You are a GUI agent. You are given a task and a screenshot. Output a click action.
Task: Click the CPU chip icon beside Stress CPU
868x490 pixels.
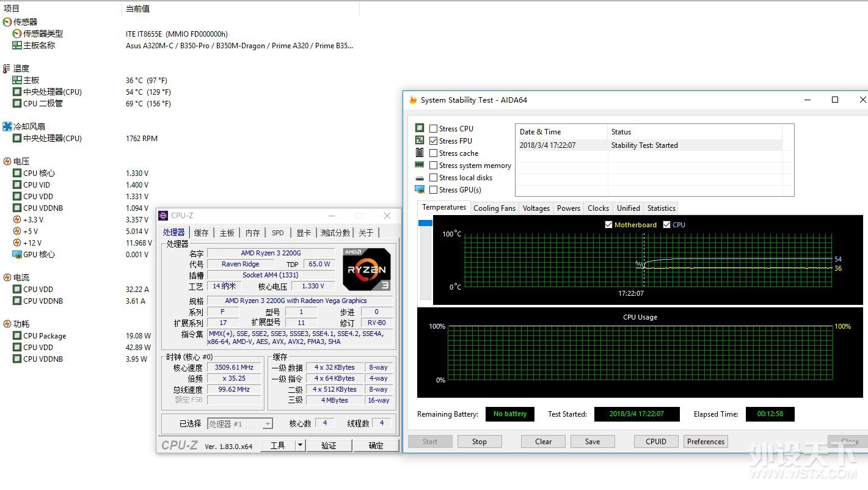click(420, 128)
